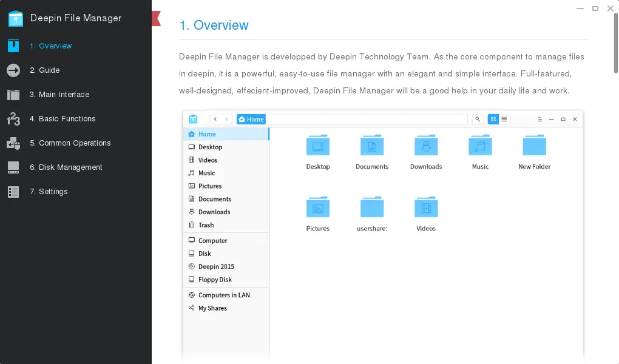Click the address bar input field
619x364 pixels.
tap(367, 120)
